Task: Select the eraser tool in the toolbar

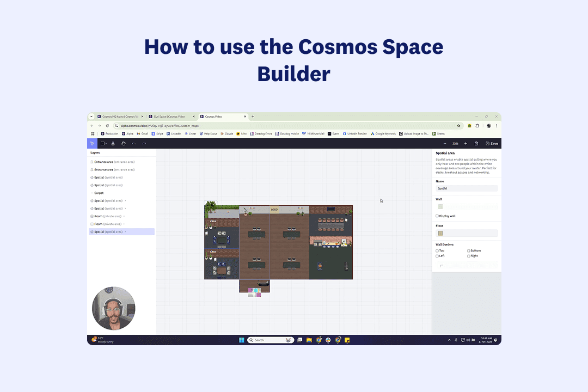Action: click(123, 143)
